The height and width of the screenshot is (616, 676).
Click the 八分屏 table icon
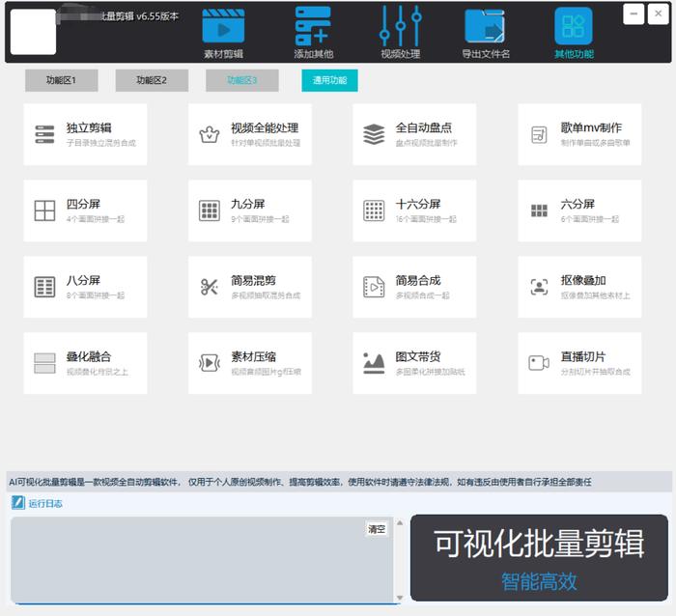tap(44, 287)
